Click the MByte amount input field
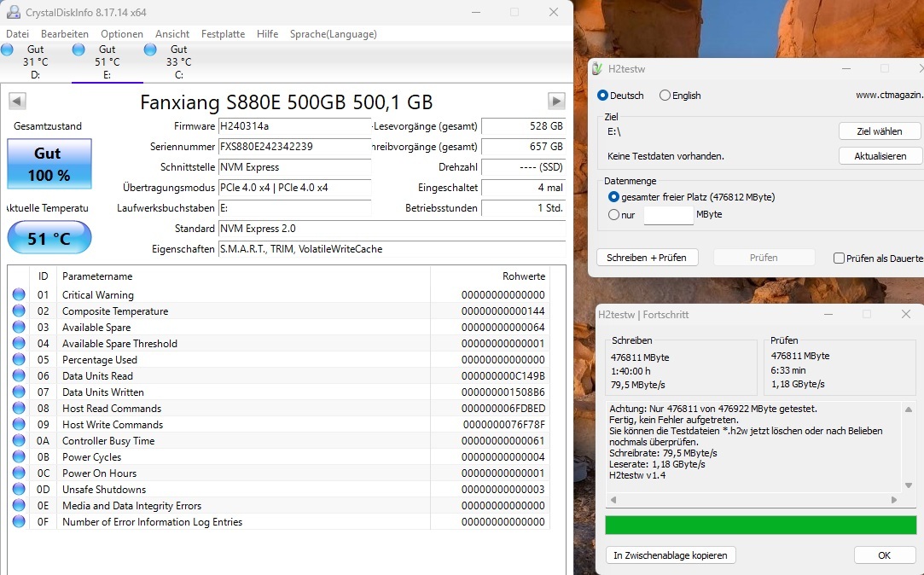 tap(668, 215)
